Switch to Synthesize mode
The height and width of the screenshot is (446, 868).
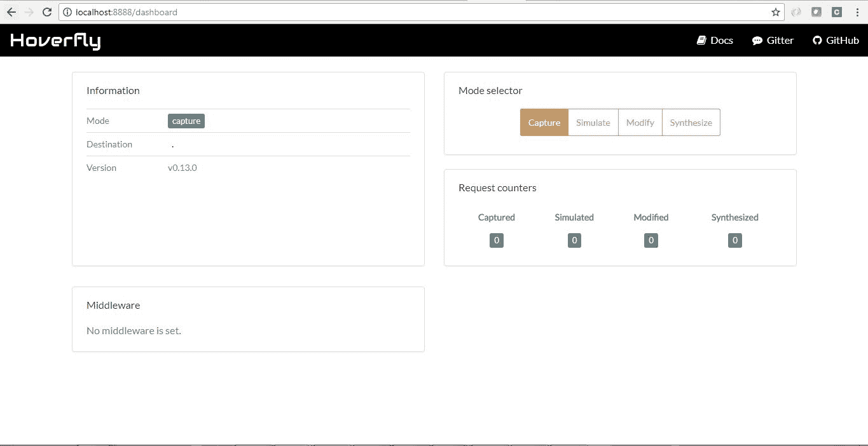point(691,123)
